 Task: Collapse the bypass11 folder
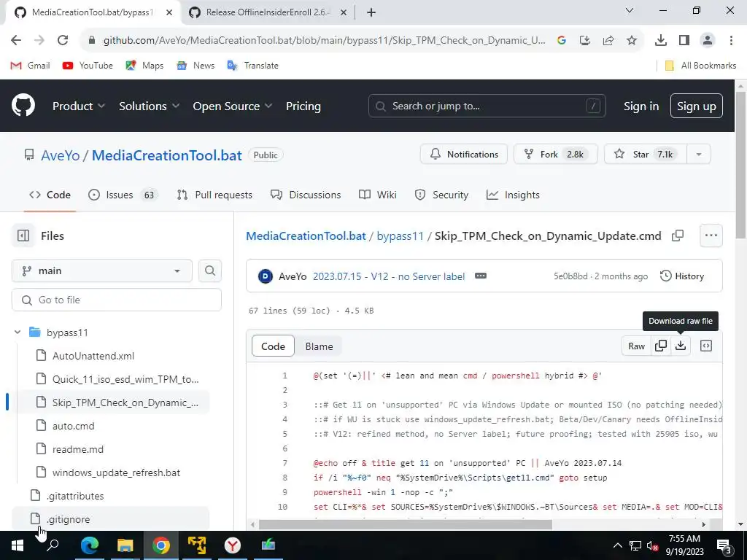coord(18,332)
